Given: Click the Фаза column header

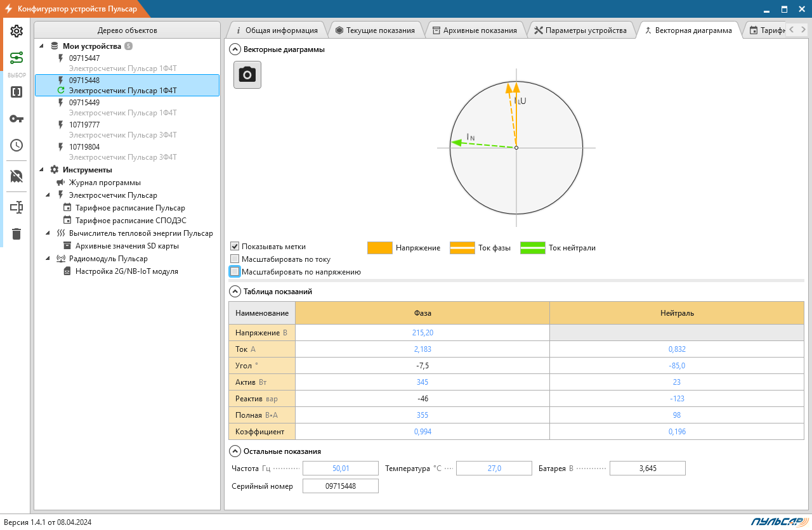Looking at the screenshot, I should tap(422, 313).
